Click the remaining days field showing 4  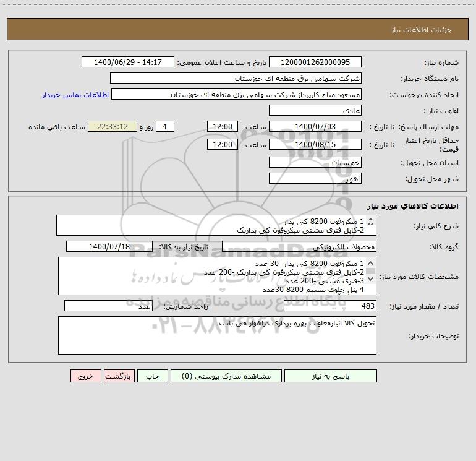pos(165,126)
